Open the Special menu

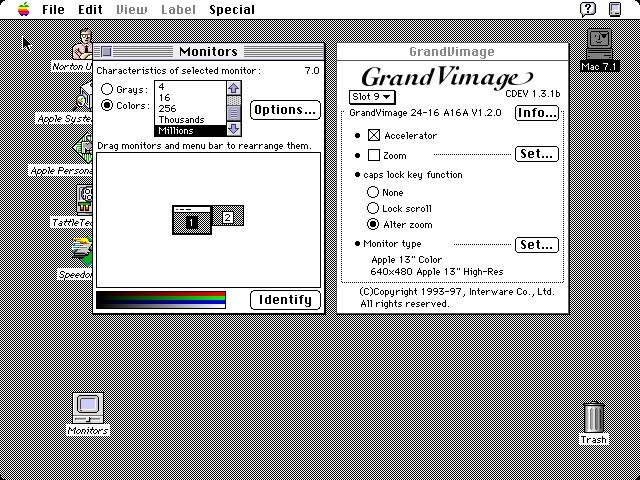point(232,9)
